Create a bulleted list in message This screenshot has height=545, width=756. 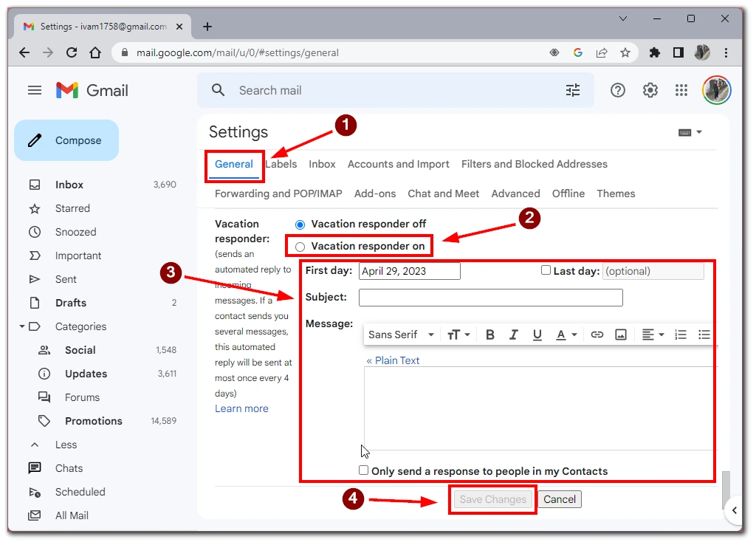click(x=704, y=335)
